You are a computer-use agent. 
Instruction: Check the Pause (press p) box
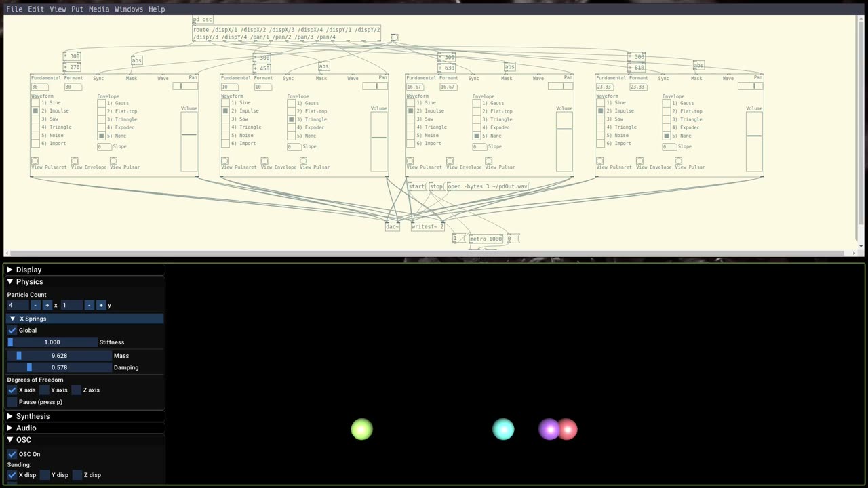click(x=12, y=402)
